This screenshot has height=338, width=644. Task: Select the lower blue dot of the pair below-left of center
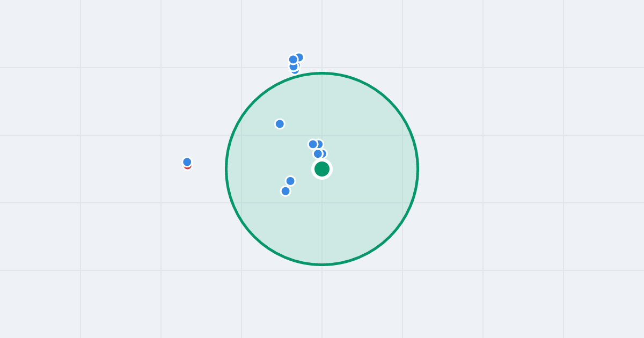pyautogui.click(x=286, y=191)
